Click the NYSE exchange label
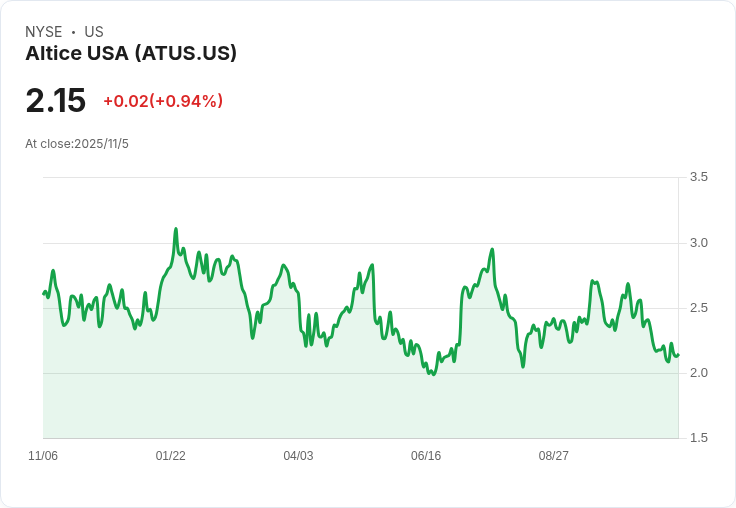 [44, 31]
